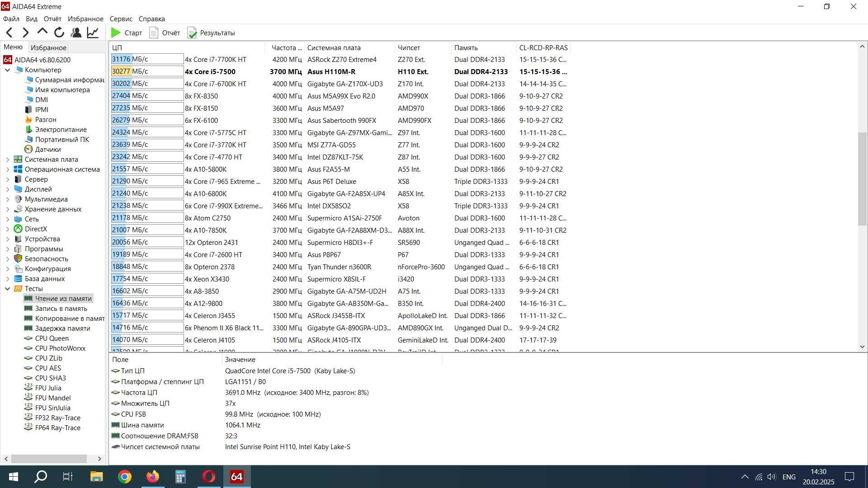Select the 8x FX-8350 result row
This screenshot has width=868, height=488.
[x=339, y=96]
